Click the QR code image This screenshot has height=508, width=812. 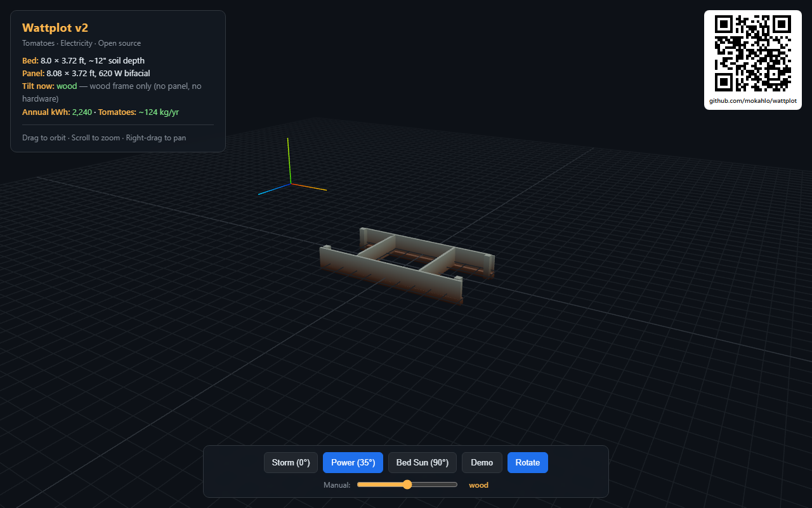tap(752, 53)
